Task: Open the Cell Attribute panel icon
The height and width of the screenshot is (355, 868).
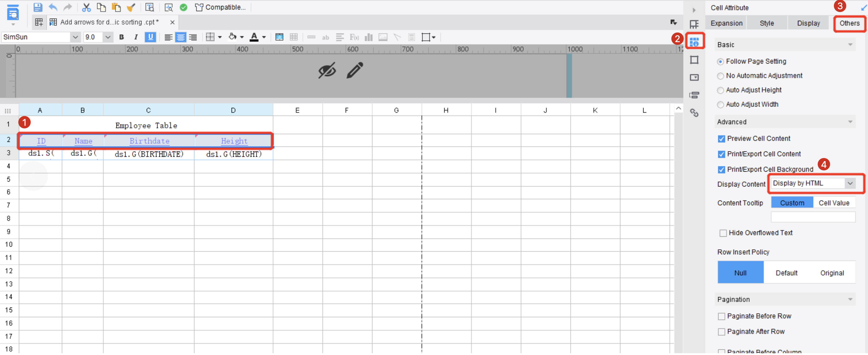Action: tap(694, 42)
